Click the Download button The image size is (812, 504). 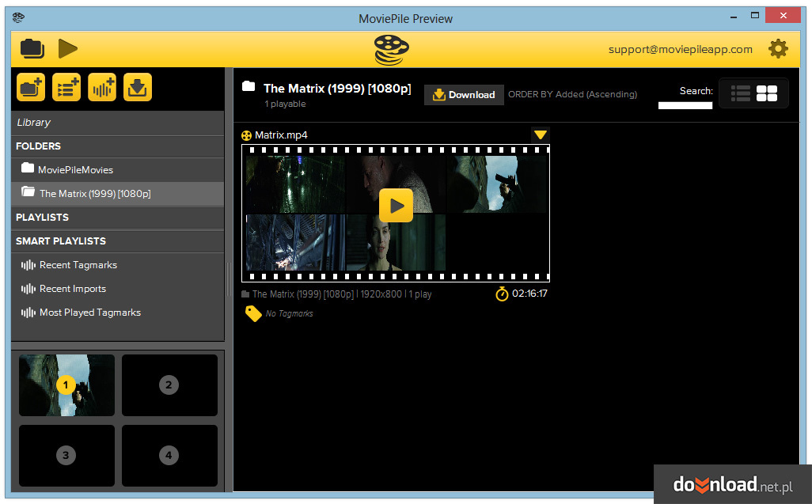coord(464,95)
